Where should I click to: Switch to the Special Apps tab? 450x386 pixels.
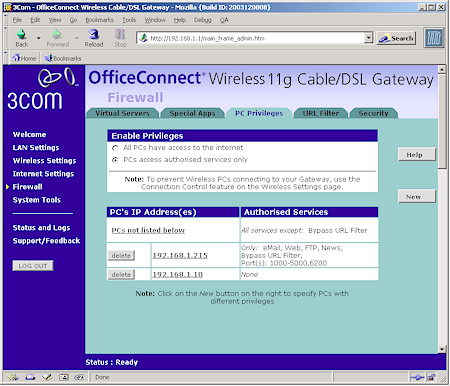(x=192, y=113)
